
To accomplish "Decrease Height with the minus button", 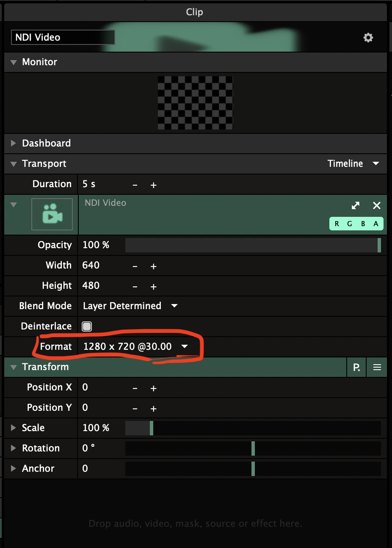I will [x=135, y=287].
